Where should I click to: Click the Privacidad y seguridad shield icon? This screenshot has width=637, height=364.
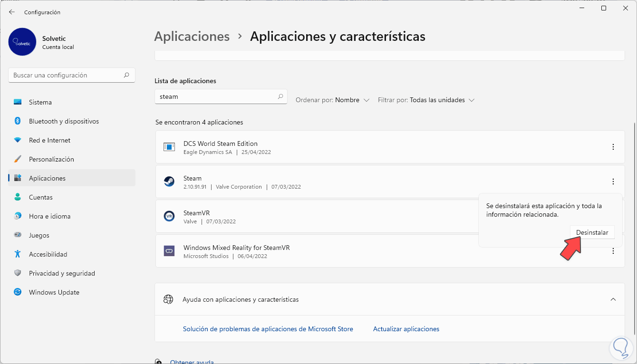click(18, 273)
